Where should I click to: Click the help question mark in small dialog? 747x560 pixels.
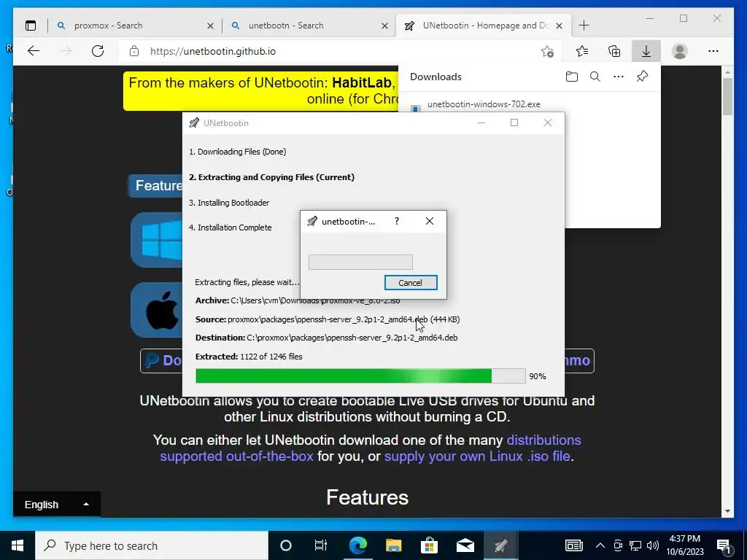[396, 222]
